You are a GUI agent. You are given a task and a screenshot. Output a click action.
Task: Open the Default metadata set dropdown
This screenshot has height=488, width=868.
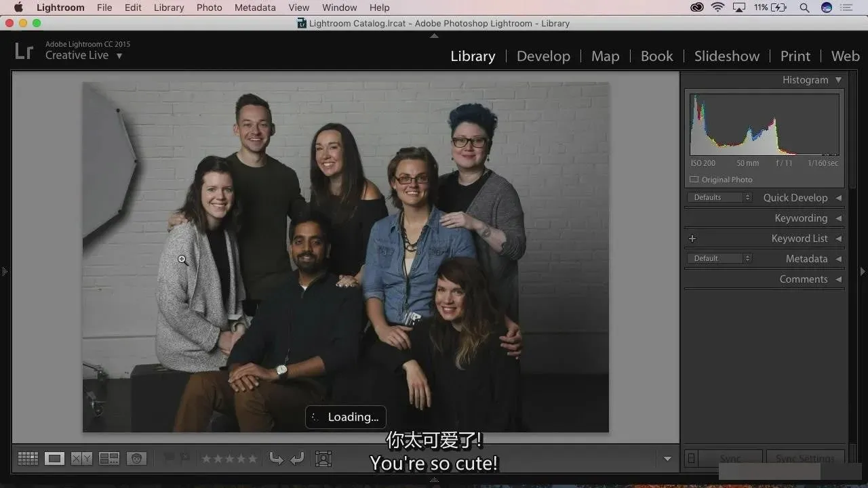coord(719,258)
